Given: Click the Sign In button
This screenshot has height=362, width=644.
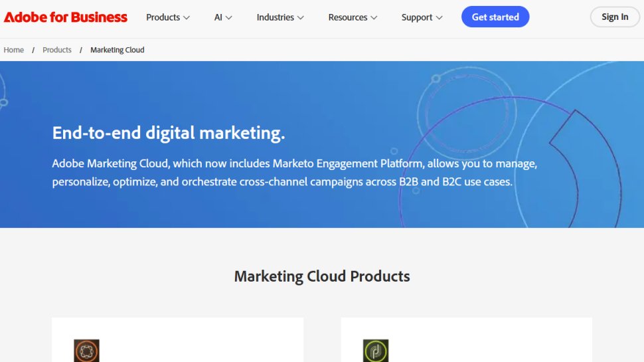Looking at the screenshot, I should click(614, 17).
